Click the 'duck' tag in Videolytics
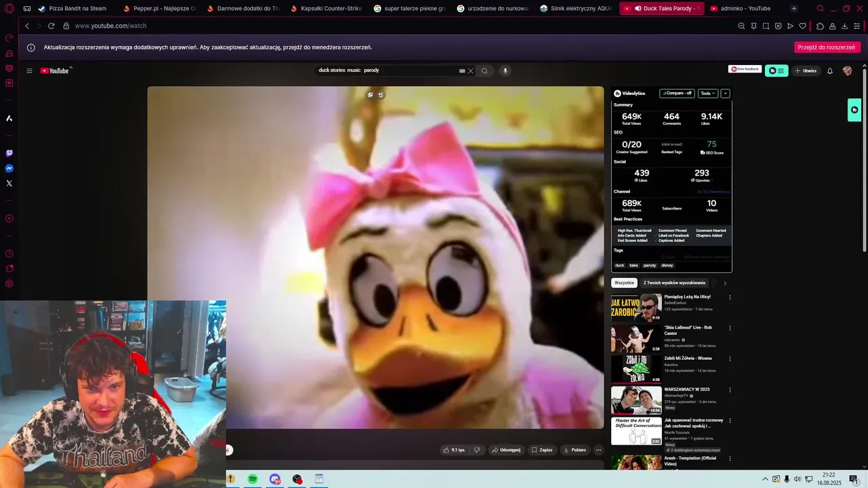This screenshot has height=488, width=868. pos(619,266)
